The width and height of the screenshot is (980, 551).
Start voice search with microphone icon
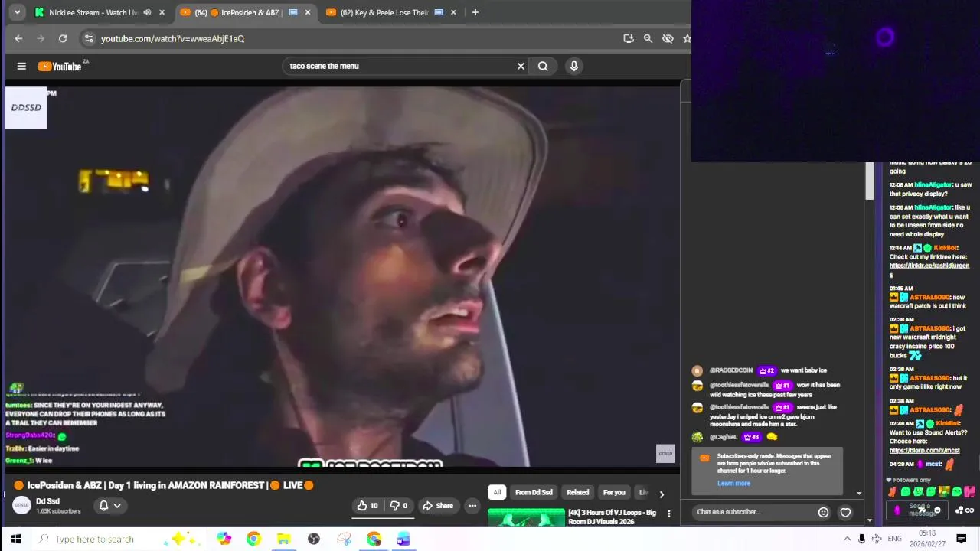pyautogui.click(x=573, y=66)
